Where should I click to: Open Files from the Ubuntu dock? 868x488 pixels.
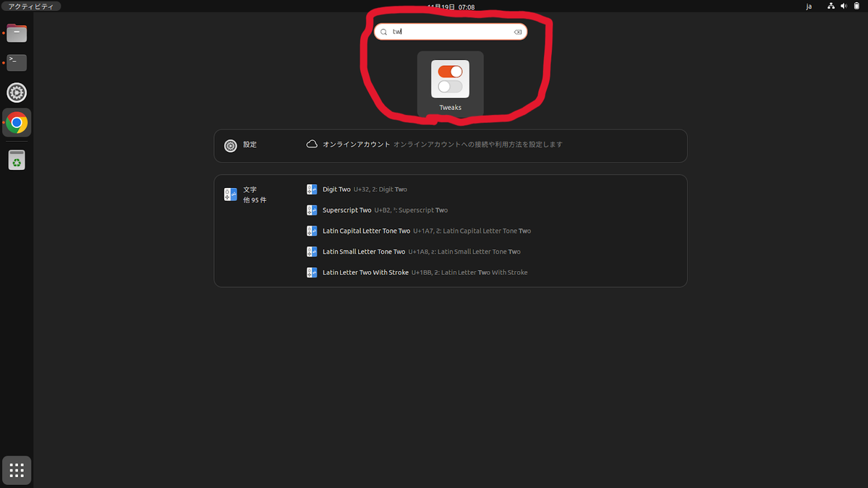[17, 33]
